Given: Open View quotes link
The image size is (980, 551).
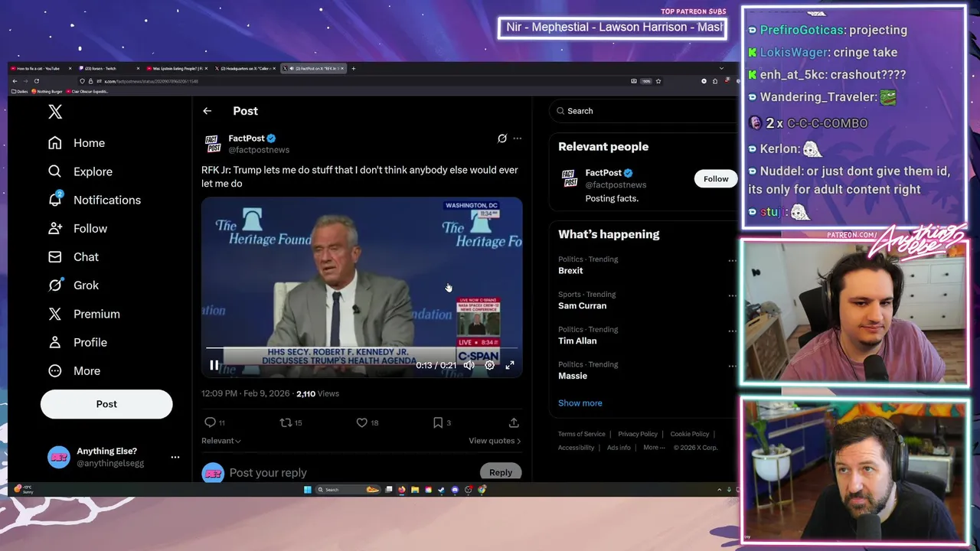Looking at the screenshot, I should click(x=495, y=441).
